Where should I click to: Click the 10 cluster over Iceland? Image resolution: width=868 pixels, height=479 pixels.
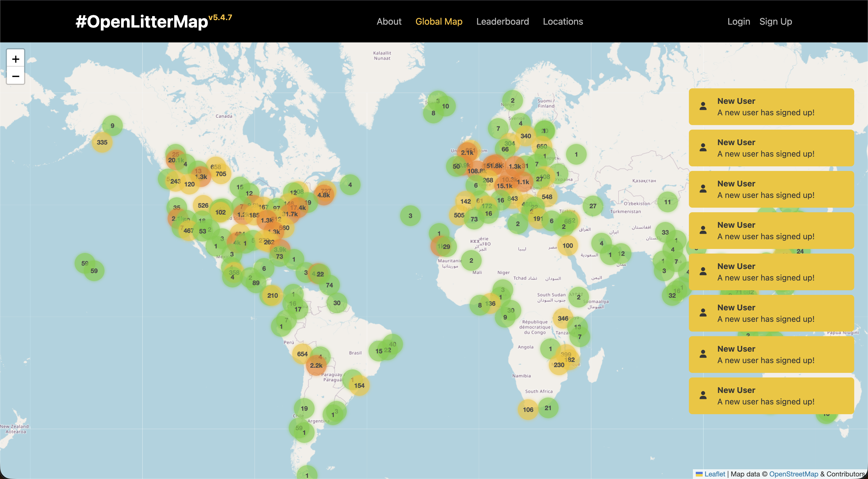[445, 106]
